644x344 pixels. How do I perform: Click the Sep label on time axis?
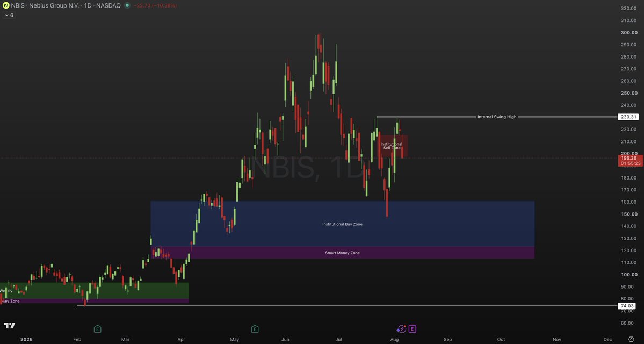pyautogui.click(x=447, y=340)
